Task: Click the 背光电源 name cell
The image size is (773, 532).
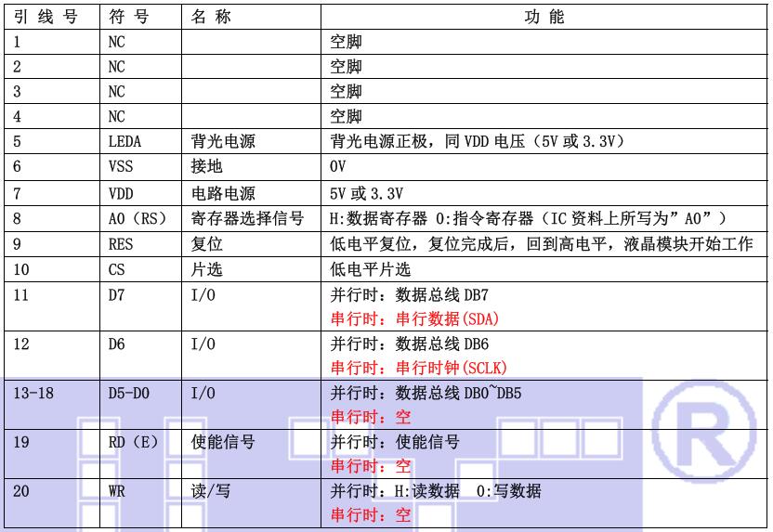Action: 221,143
